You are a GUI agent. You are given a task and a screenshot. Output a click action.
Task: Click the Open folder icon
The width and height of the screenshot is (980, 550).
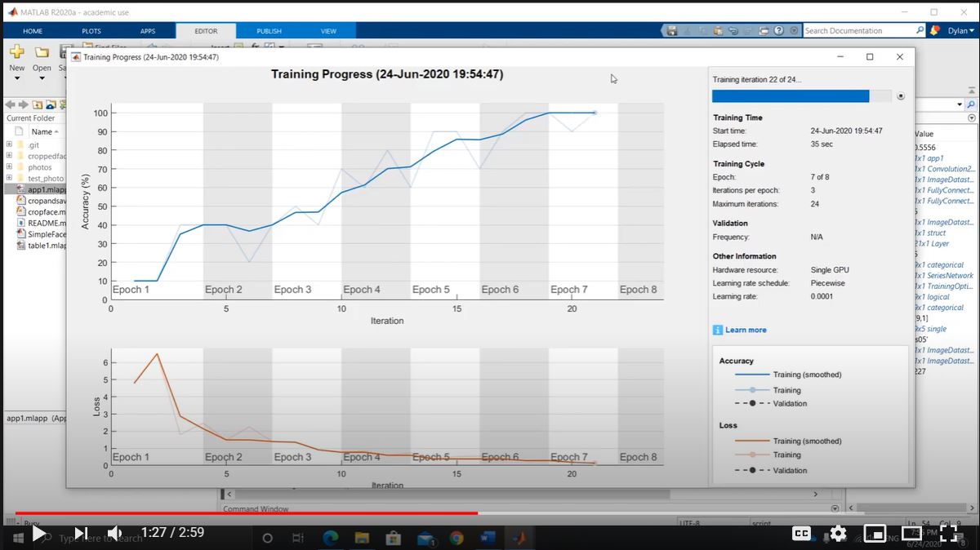pyautogui.click(x=42, y=53)
